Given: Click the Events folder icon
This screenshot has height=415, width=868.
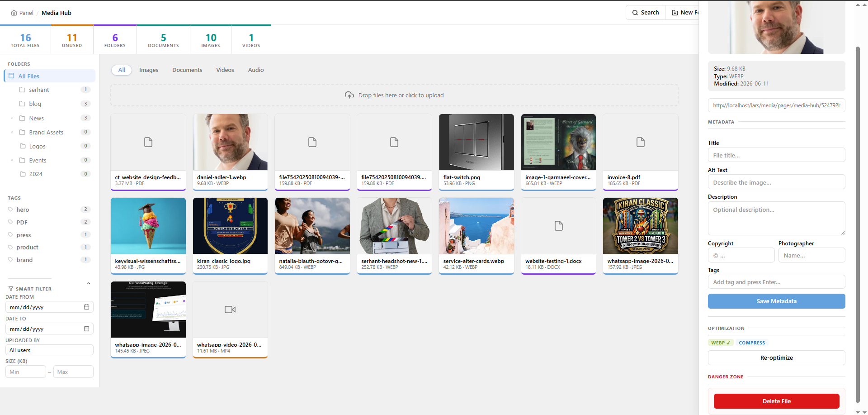Looking at the screenshot, I should tap(22, 160).
